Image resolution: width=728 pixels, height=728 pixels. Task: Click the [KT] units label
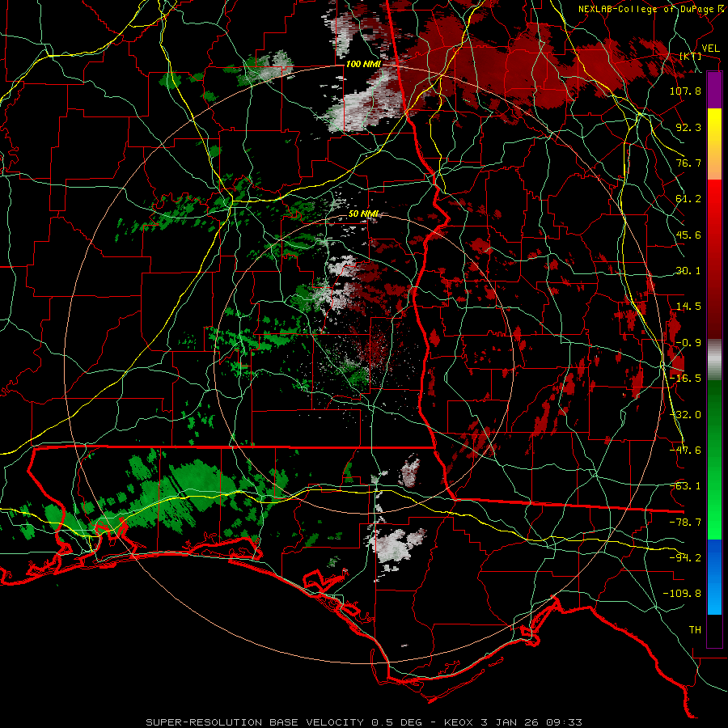coord(691,57)
